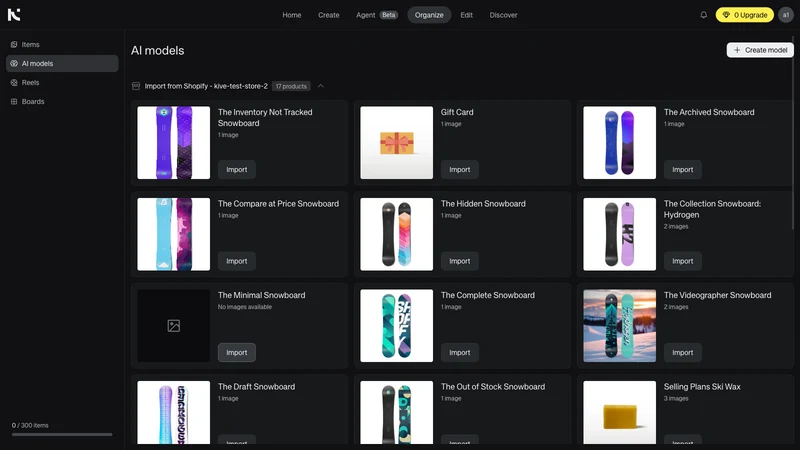Click the 'AI models' page heading

pyautogui.click(x=158, y=51)
